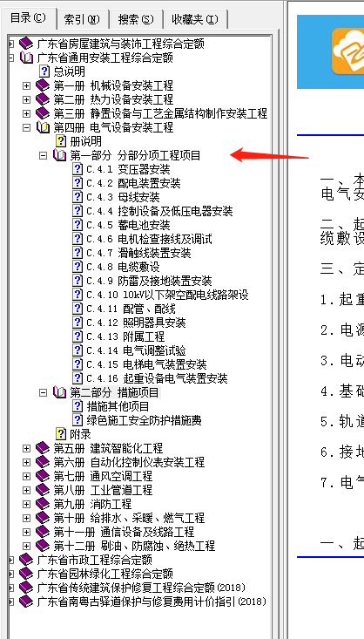Click the book icon of 广东省房屋建筑与装饰工程综合定额

point(26,44)
